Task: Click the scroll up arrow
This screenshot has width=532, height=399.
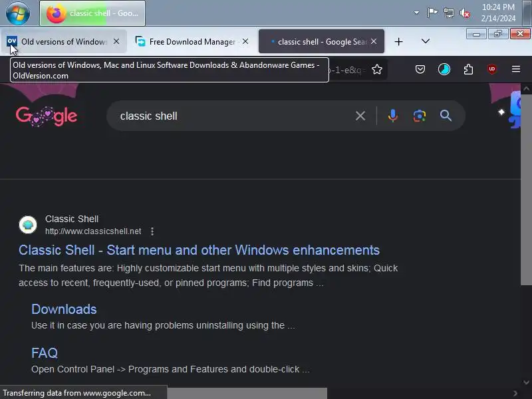Action: [526, 89]
